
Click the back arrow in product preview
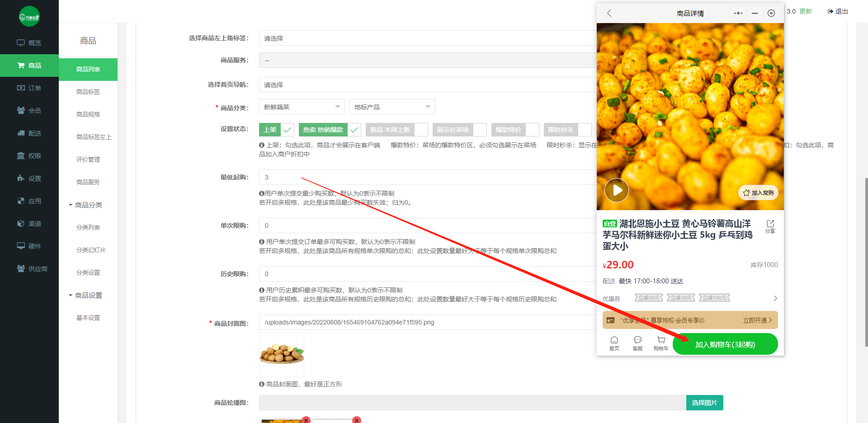click(x=609, y=13)
